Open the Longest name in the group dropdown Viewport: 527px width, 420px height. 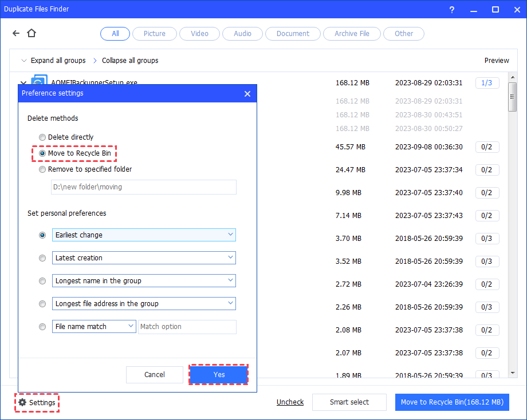coord(144,281)
